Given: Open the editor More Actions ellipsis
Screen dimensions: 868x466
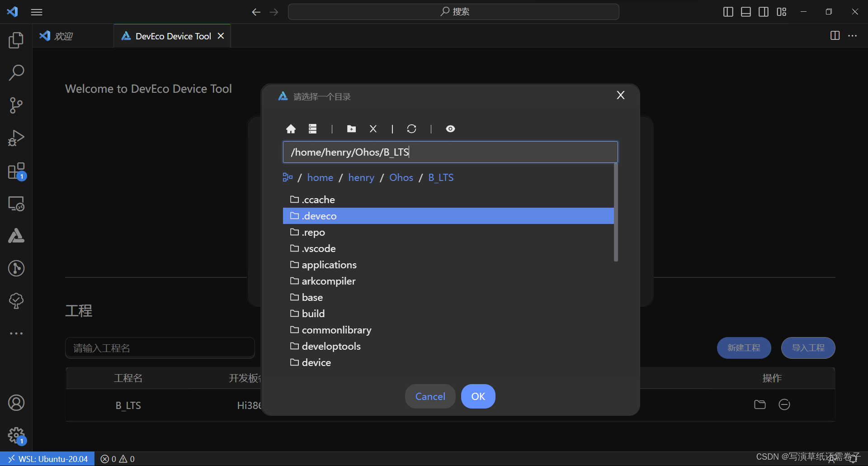Looking at the screenshot, I should click(x=853, y=35).
